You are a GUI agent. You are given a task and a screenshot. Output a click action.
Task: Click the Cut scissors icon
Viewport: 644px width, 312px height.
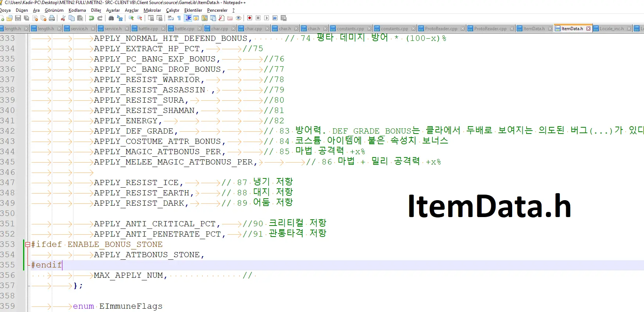[63, 18]
